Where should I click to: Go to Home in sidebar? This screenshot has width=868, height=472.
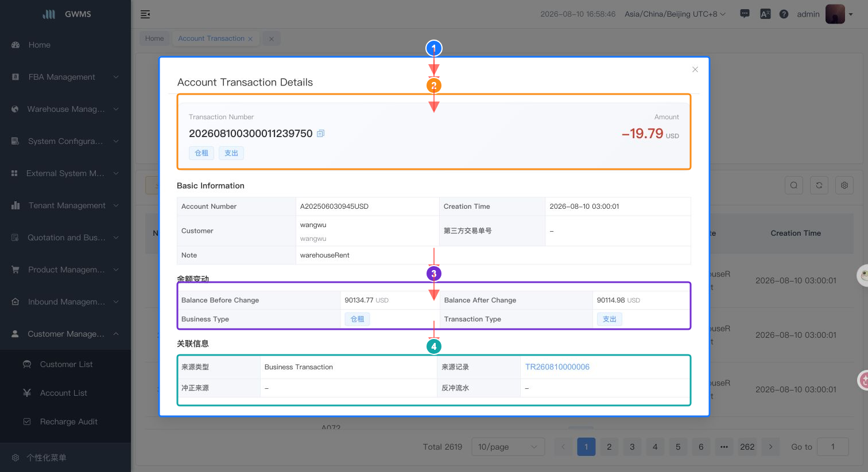click(65, 45)
